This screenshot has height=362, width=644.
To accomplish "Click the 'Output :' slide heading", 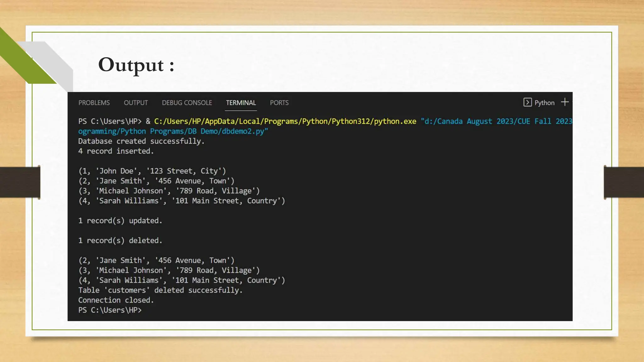I will [x=136, y=65].
